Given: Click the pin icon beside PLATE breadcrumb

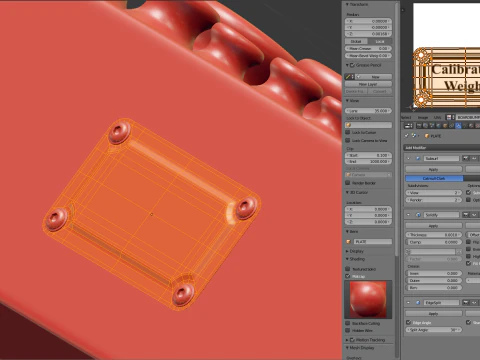Looking at the screenshot, I should (x=406, y=136).
